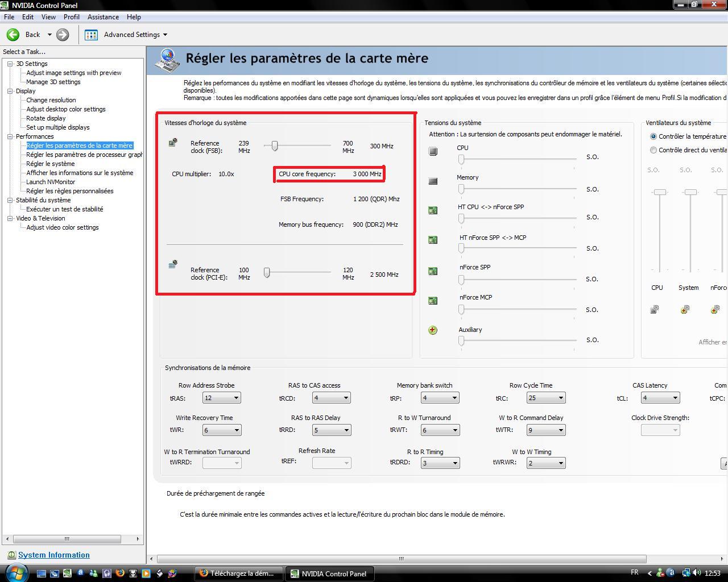The image size is (728, 582).
Task: Click the Forward arrow icon
Action: click(x=63, y=35)
